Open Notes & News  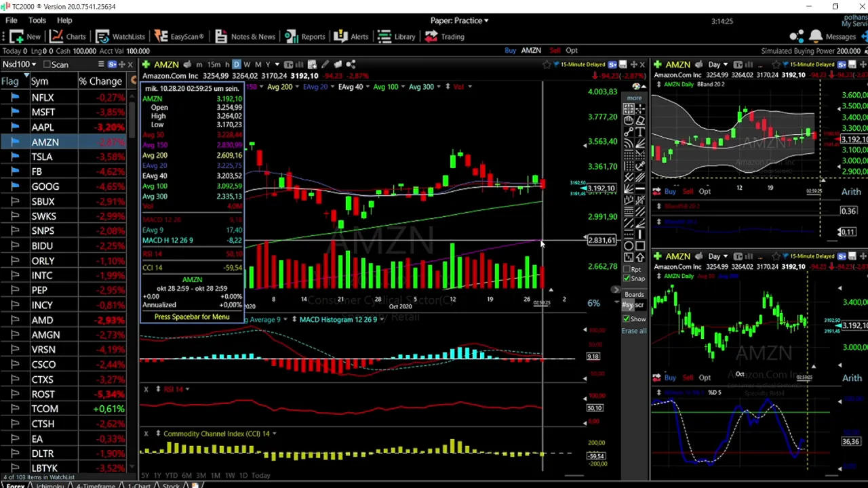[x=245, y=37]
